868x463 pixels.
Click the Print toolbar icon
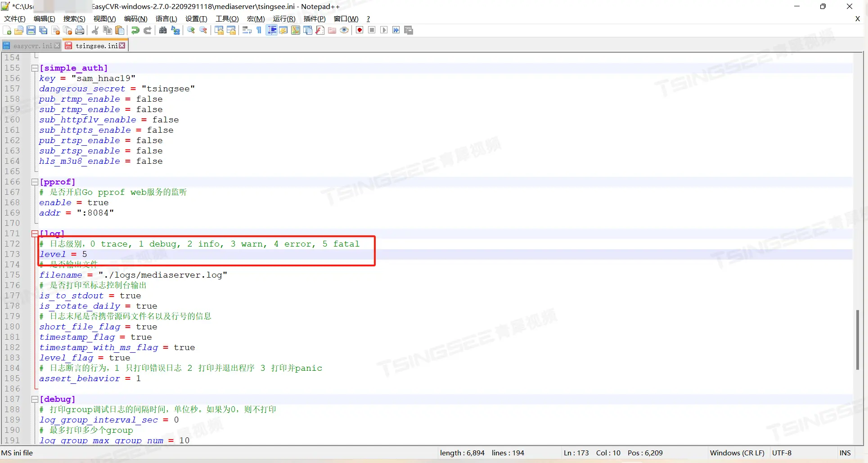(80, 30)
